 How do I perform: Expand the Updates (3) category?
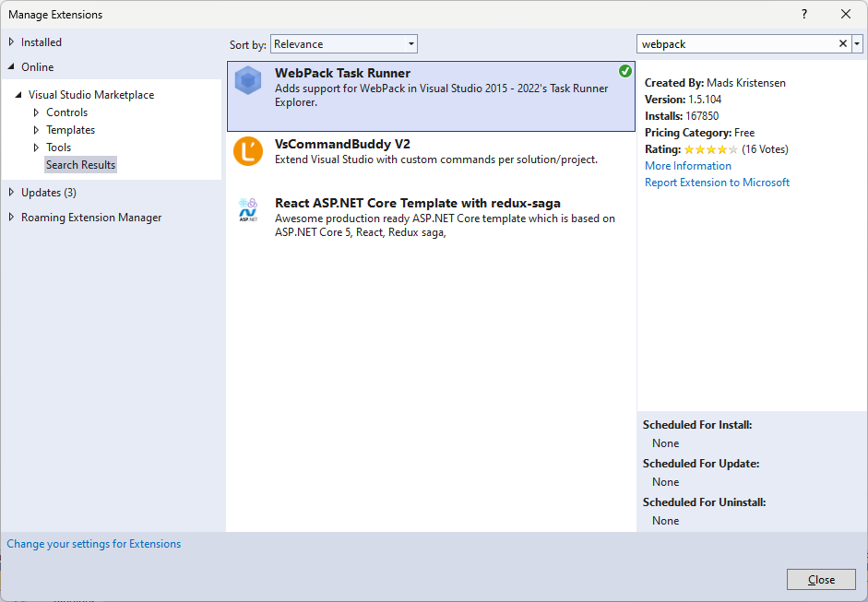(x=12, y=192)
